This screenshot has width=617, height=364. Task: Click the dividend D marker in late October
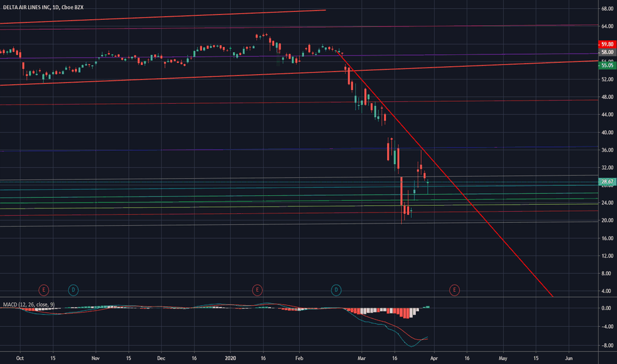73,290
